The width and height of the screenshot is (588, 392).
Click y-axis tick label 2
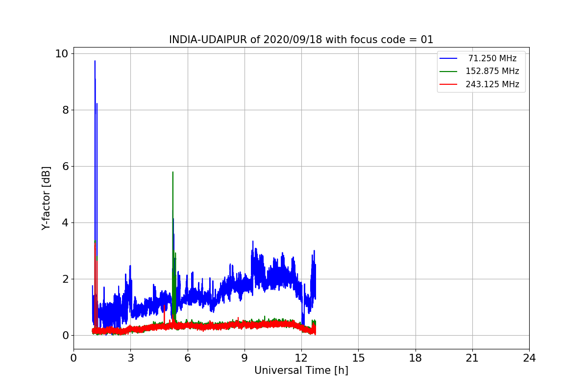(x=66, y=279)
